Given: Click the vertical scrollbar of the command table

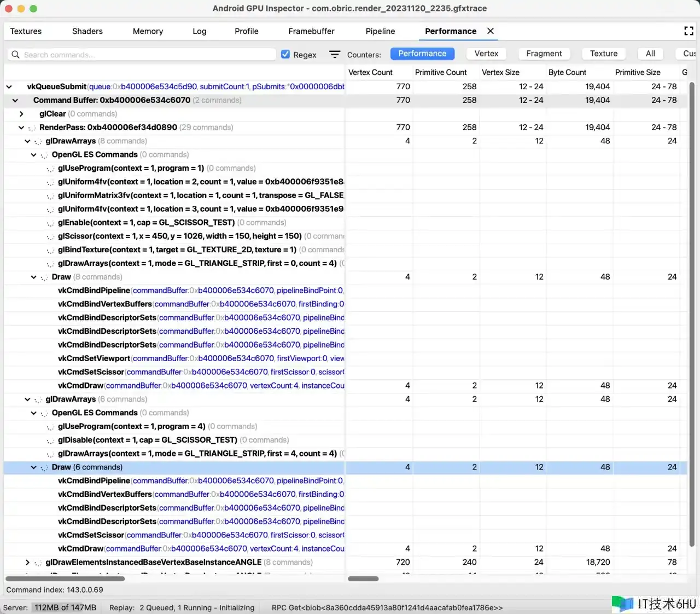Looking at the screenshot, I should pyautogui.click(x=692, y=315).
